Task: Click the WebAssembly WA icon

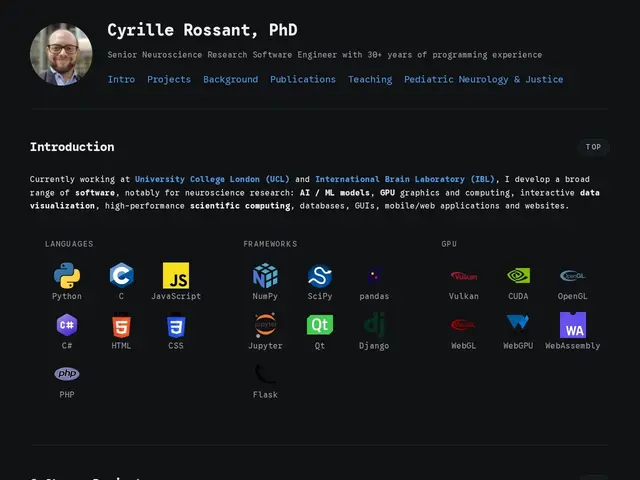Action: click(x=573, y=325)
